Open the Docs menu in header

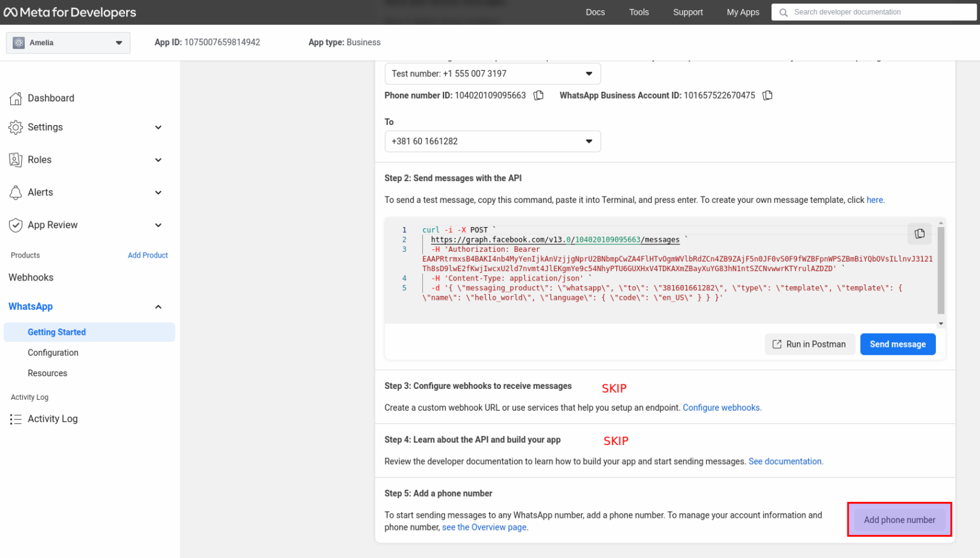[x=595, y=12]
